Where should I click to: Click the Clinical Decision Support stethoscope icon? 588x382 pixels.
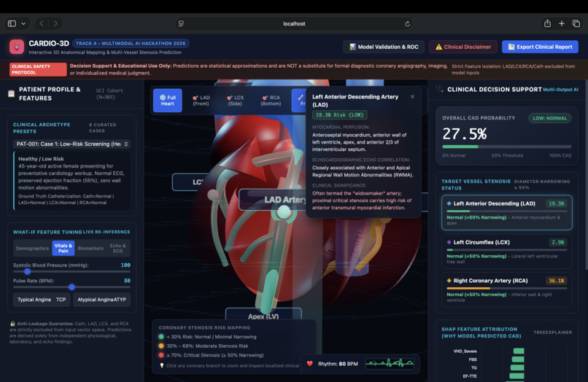pyautogui.click(x=439, y=89)
